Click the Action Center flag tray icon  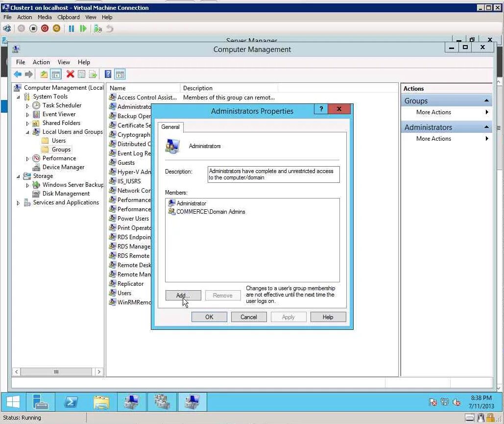click(433, 402)
